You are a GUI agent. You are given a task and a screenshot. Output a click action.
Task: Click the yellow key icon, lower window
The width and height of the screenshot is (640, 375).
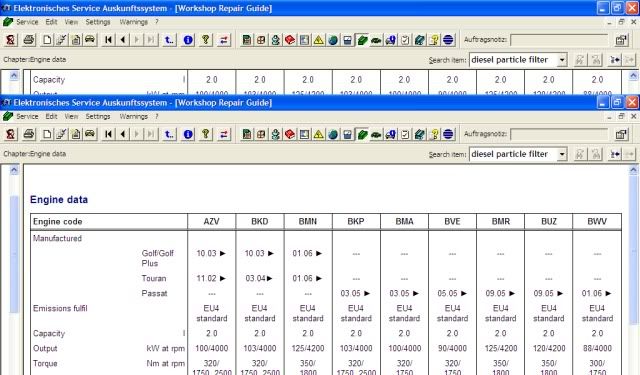coord(206,134)
